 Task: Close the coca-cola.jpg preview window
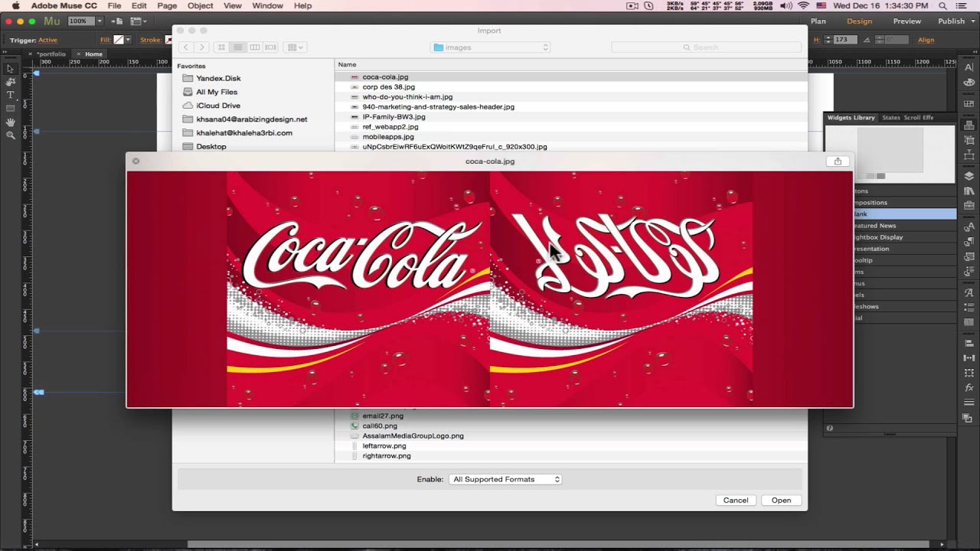click(x=136, y=161)
